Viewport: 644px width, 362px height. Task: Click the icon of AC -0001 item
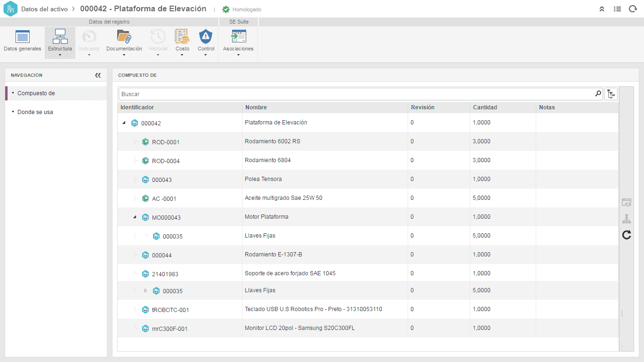pos(145,198)
